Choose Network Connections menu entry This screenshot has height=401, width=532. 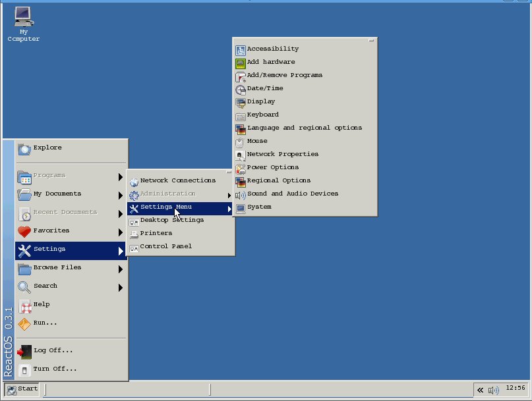click(177, 180)
